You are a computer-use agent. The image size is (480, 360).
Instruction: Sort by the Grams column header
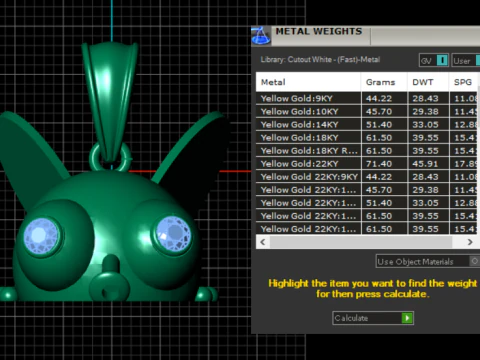384,82
